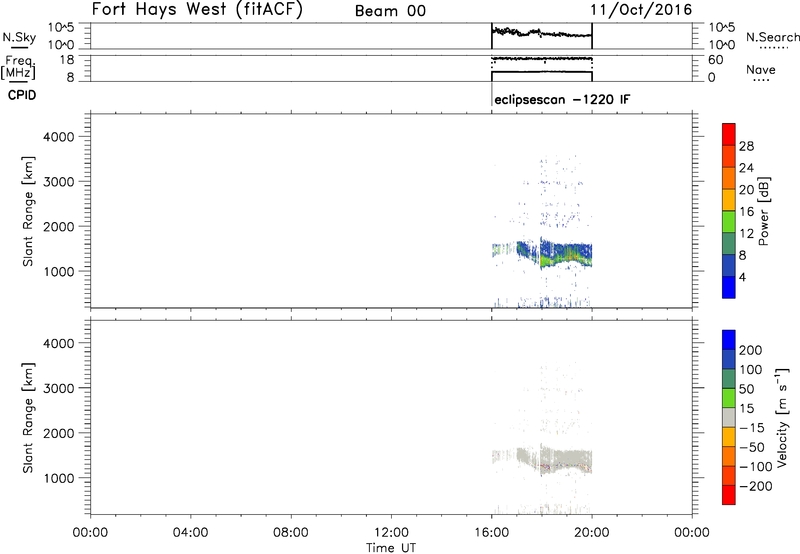Click the '18' frequency axis value
Image resolution: width=800 pixels, height=554 pixels.
coord(67,60)
